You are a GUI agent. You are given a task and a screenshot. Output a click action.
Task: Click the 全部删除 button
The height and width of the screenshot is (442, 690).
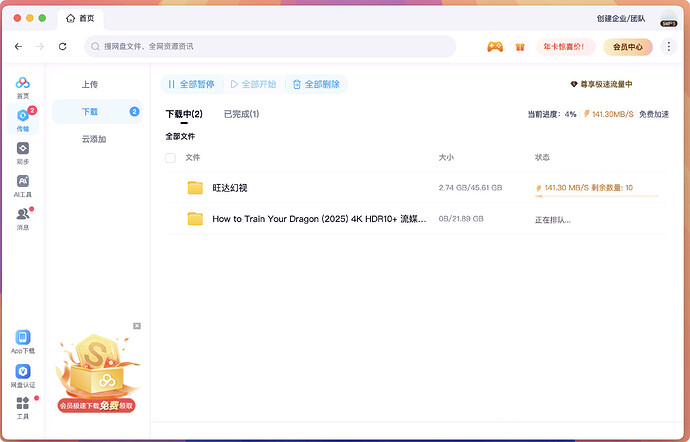click(316, 84)
